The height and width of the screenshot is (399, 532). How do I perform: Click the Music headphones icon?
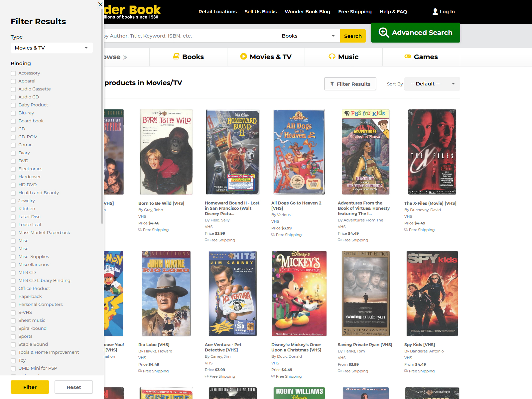(x=332, y=57)
